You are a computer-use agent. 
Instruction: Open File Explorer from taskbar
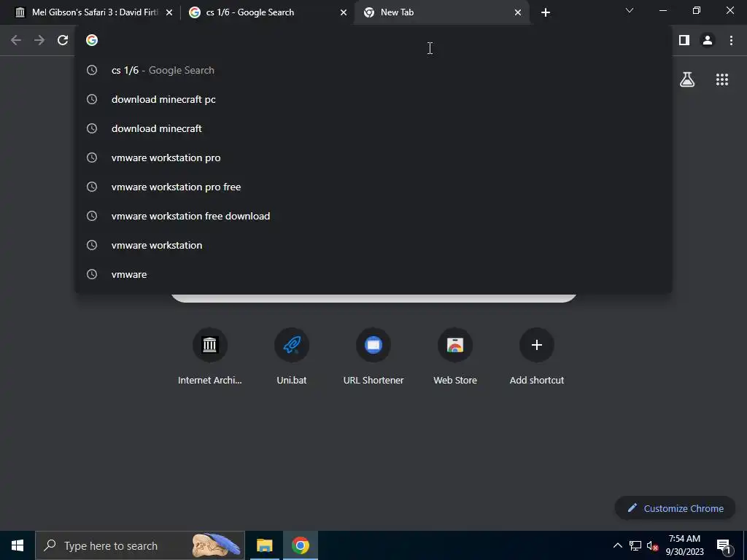(264, 545)
